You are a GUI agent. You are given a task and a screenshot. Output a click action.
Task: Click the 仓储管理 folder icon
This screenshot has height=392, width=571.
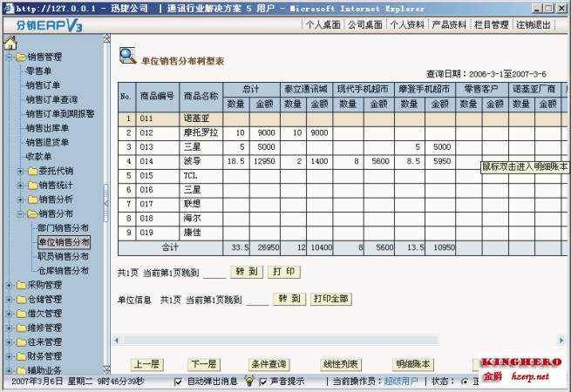click(21, 299)
